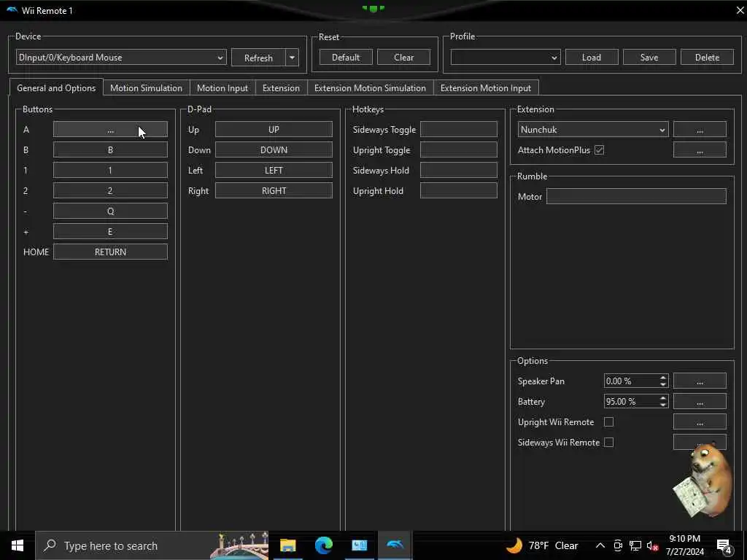Increase the Speaker Pan value
This screenshot has width=747, height=560.
[663, 378]
